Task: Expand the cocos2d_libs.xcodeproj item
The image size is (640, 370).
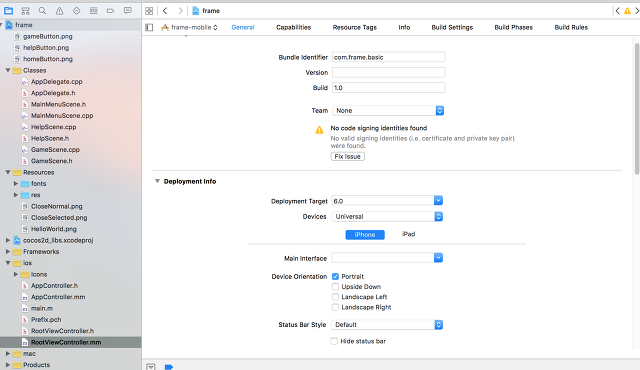Action: (8, 240)
